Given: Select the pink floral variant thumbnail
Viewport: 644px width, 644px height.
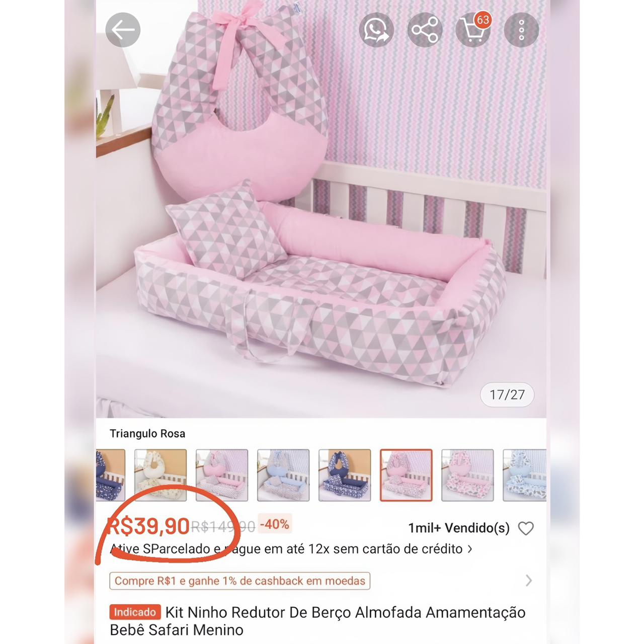Looking at the screenshot, I should coord(467,475).
